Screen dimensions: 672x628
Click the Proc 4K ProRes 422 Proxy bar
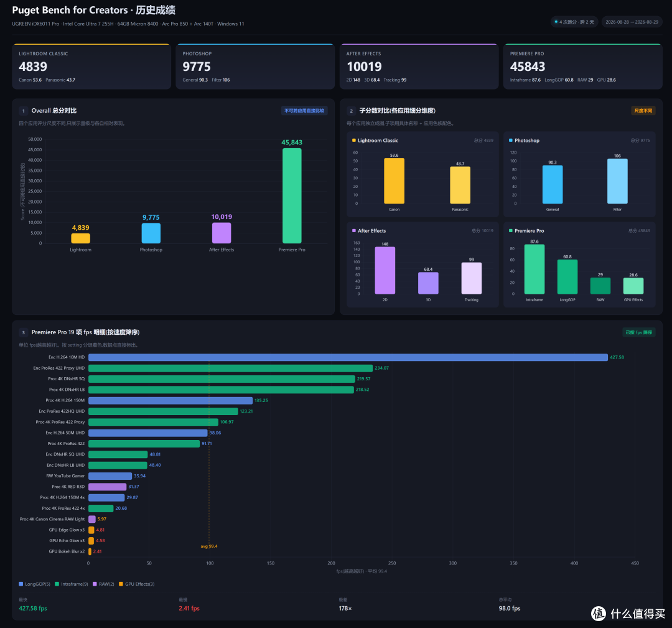coord(154,422)
